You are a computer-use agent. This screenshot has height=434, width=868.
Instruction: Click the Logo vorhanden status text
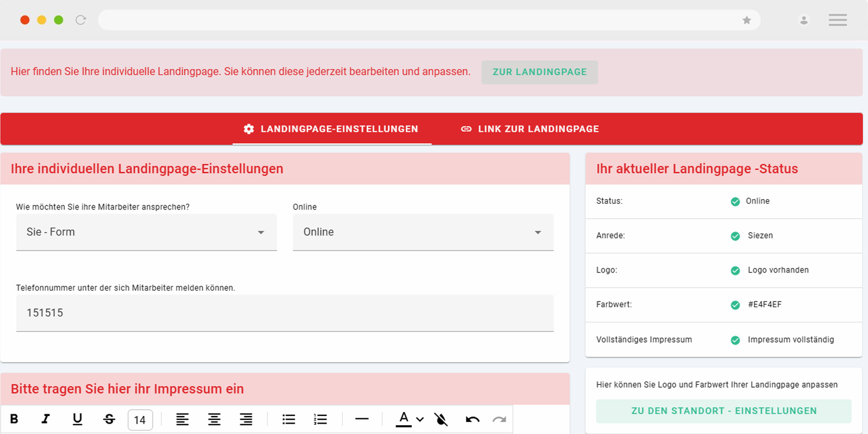pos(778,270)
